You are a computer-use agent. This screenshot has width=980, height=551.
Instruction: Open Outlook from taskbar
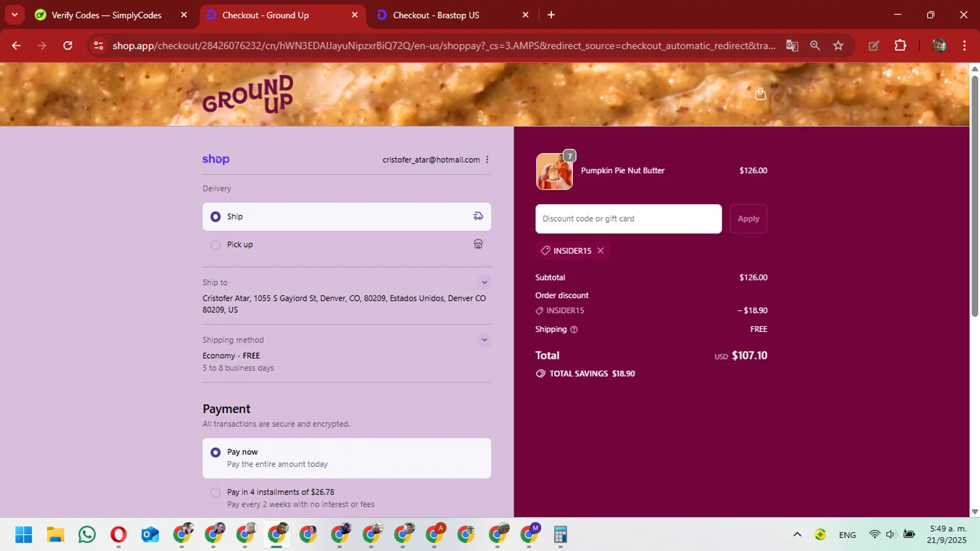(x=150, y=535)
